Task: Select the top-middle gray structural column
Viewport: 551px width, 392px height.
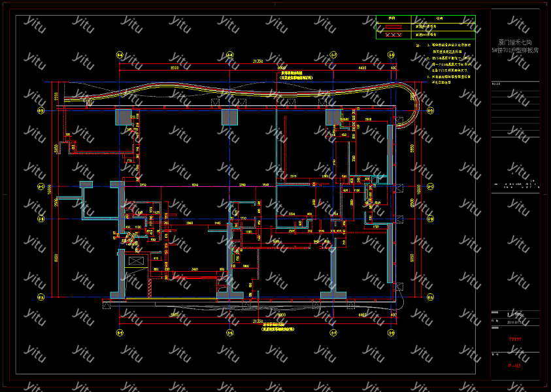Action: pos(229,118)
